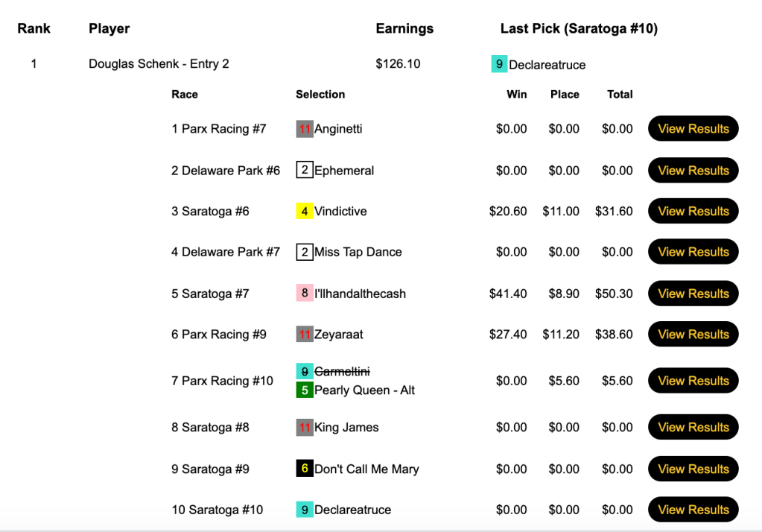The height and width of the screenshot is (532, 762).
Task: Click the black 6 badge beside Don't Call Me Mary
Action: (304, 469)
